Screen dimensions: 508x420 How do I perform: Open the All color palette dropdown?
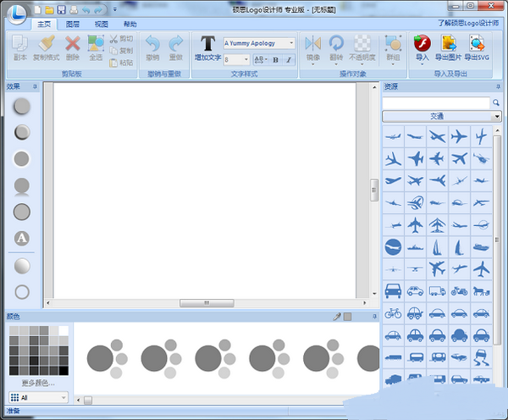click(x=63, y=396)
